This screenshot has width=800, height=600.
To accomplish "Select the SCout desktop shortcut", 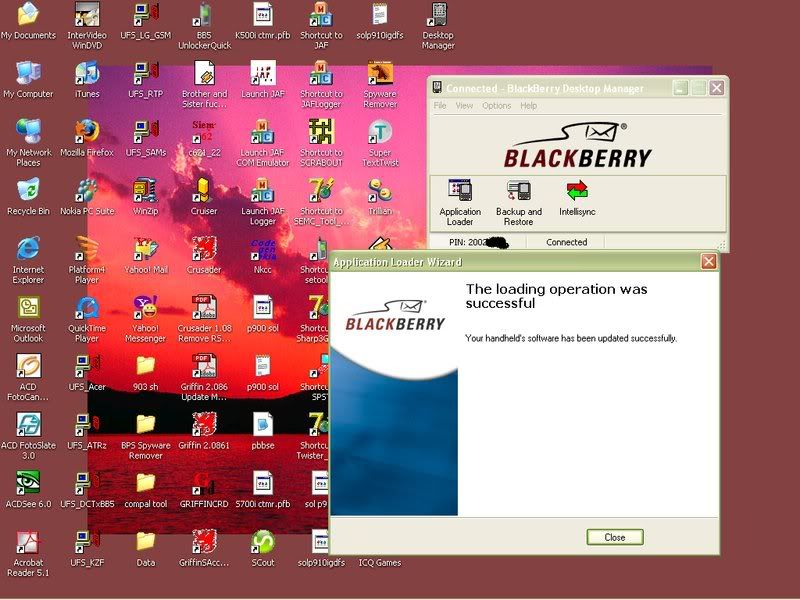I will pos(263,549).
